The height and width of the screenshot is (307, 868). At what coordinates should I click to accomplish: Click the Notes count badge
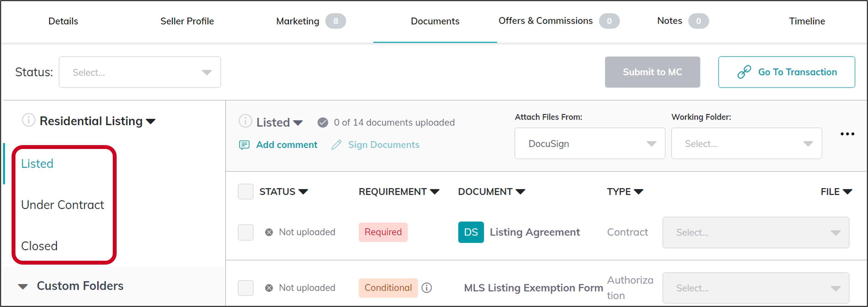coord(698,21)
